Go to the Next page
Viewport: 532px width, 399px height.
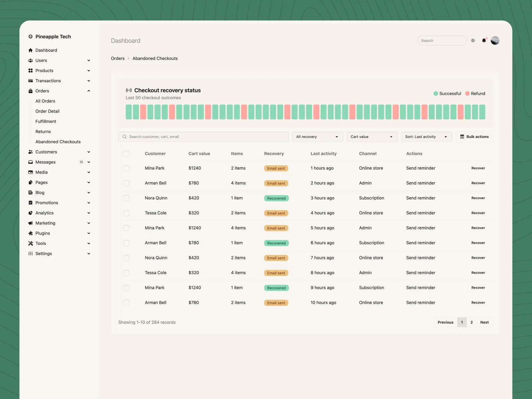pyautogui.click(x=484, y=322)
